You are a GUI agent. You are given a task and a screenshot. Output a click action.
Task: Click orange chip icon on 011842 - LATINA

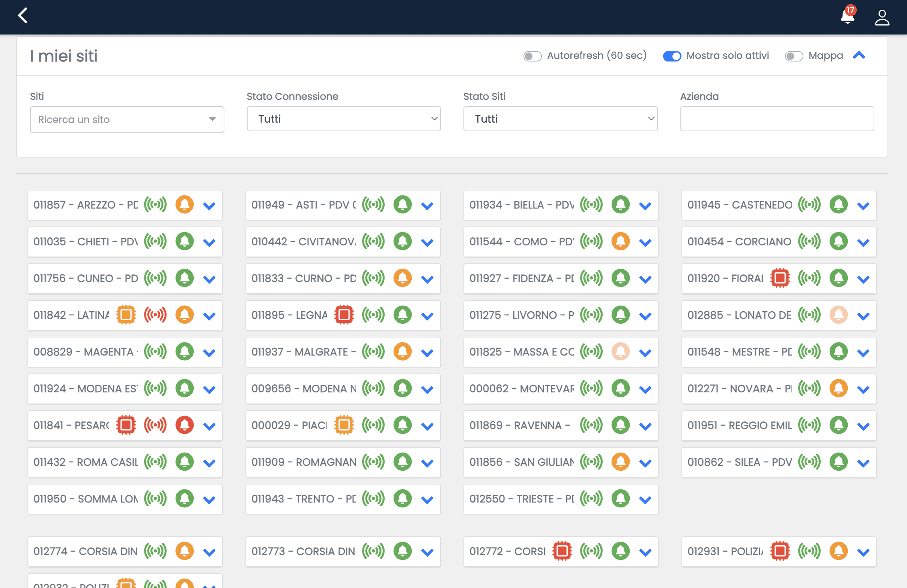coord(126,315)
